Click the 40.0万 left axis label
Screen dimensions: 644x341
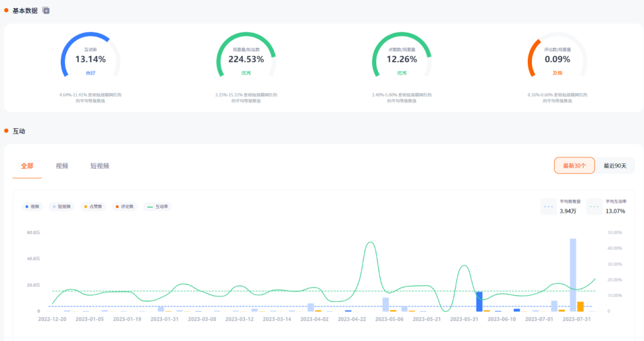point(33,259)
